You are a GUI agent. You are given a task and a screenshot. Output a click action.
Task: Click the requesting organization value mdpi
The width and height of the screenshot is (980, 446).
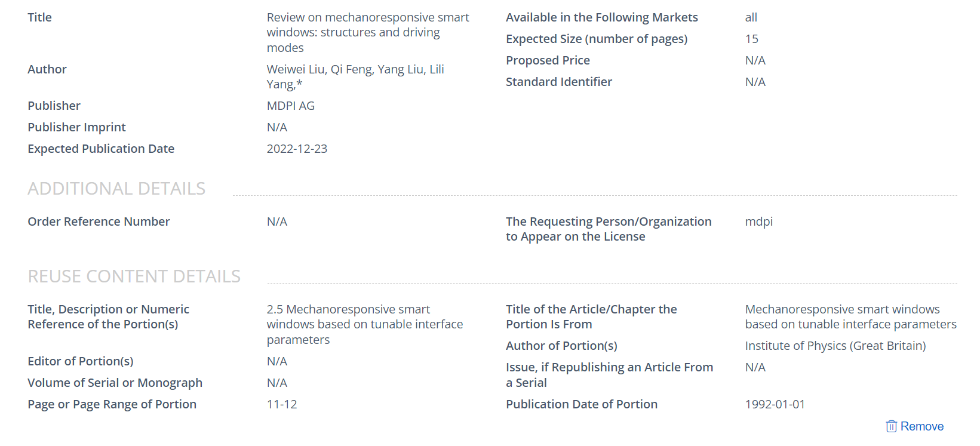tap(758, 222)
